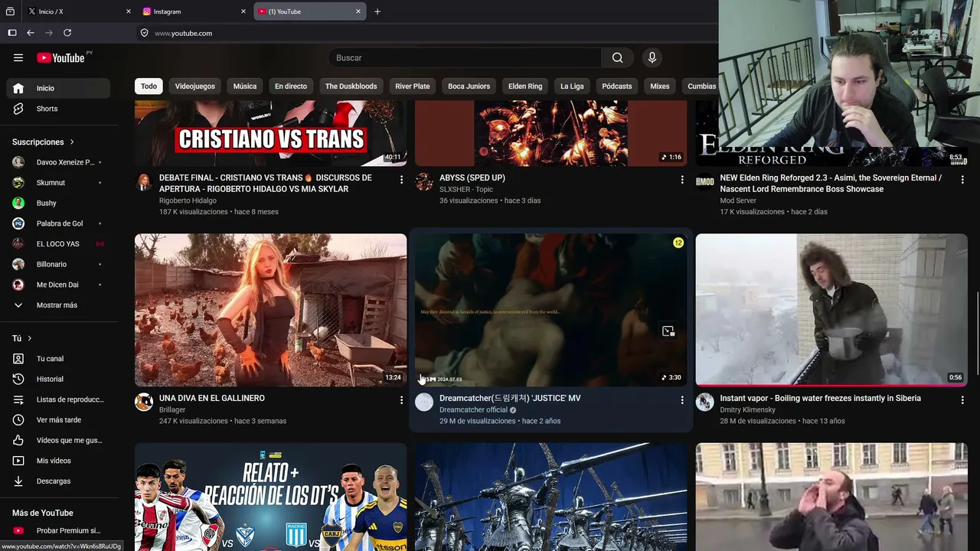Viewport: 980px width, 551px height.
Task: Open Billonario subscription channel
Action: pyautogui.click(x=58, y=264)
